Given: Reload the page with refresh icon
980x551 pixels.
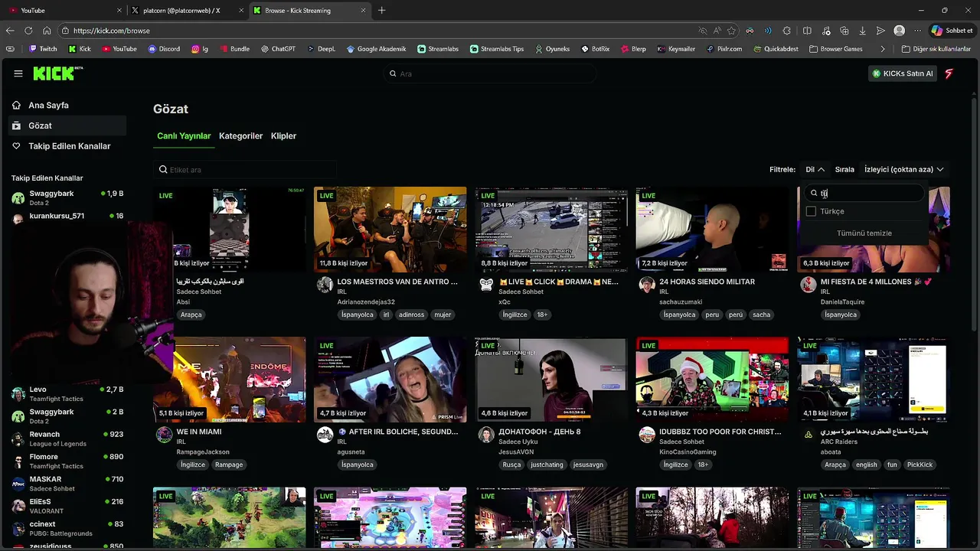Looking at the screenshot, I should click(x=28, y=31).
